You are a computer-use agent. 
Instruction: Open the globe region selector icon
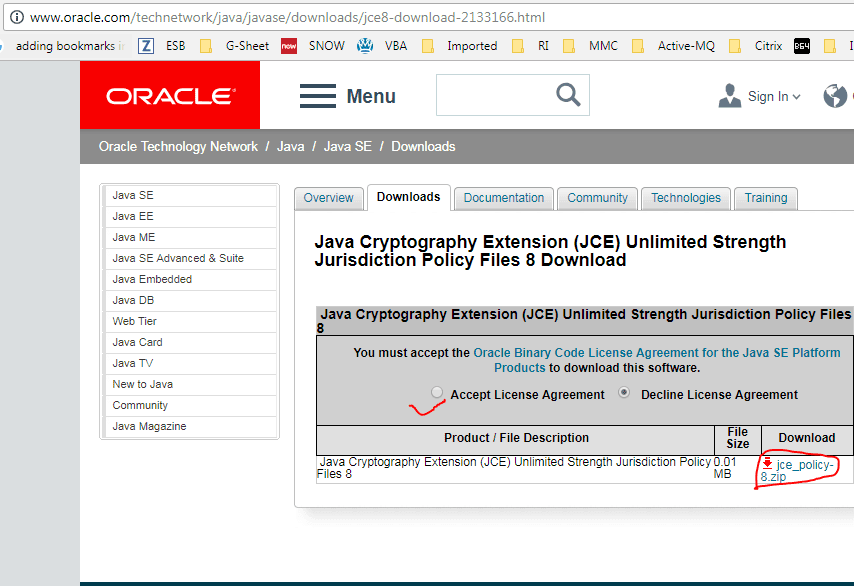click(x=837, y=95)
